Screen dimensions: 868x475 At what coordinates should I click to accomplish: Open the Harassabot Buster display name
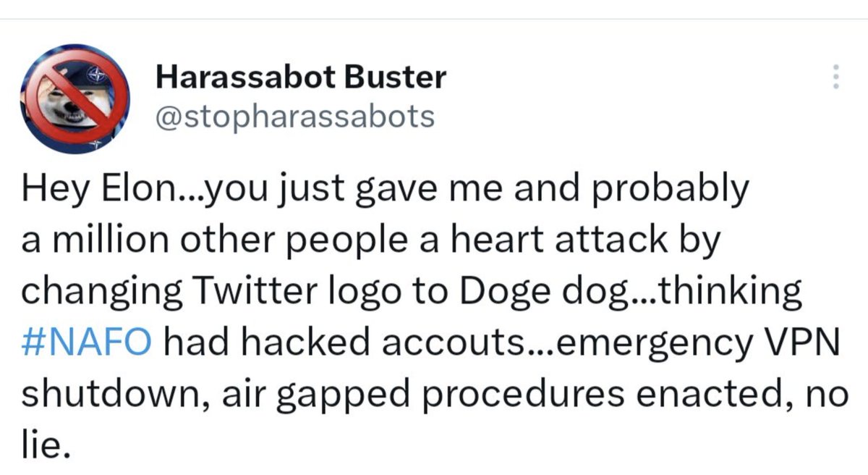(x=301, y=76)
